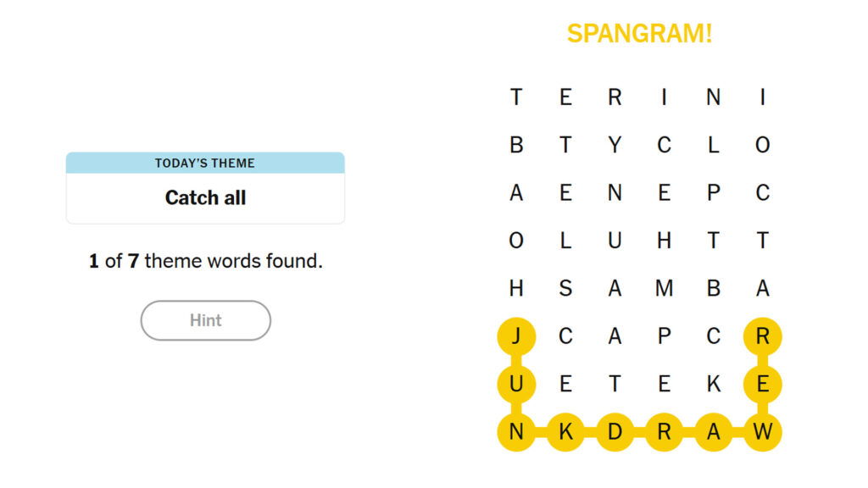This screenshot has height=488, width=868.
Task: Select the highlighted letter J in the grid
Action: (515, 335)
